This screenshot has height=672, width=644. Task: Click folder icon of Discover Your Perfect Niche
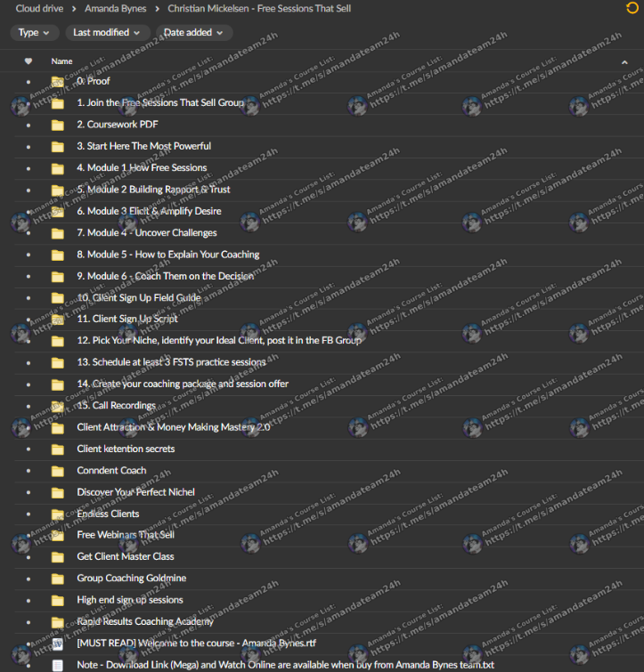click(x=58, y=493)
